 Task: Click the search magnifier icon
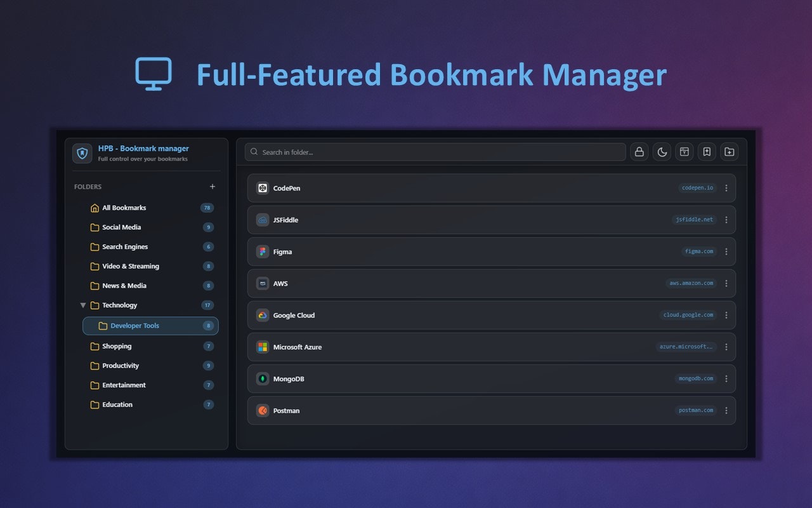pyautogui.click(x=254, y=152)
